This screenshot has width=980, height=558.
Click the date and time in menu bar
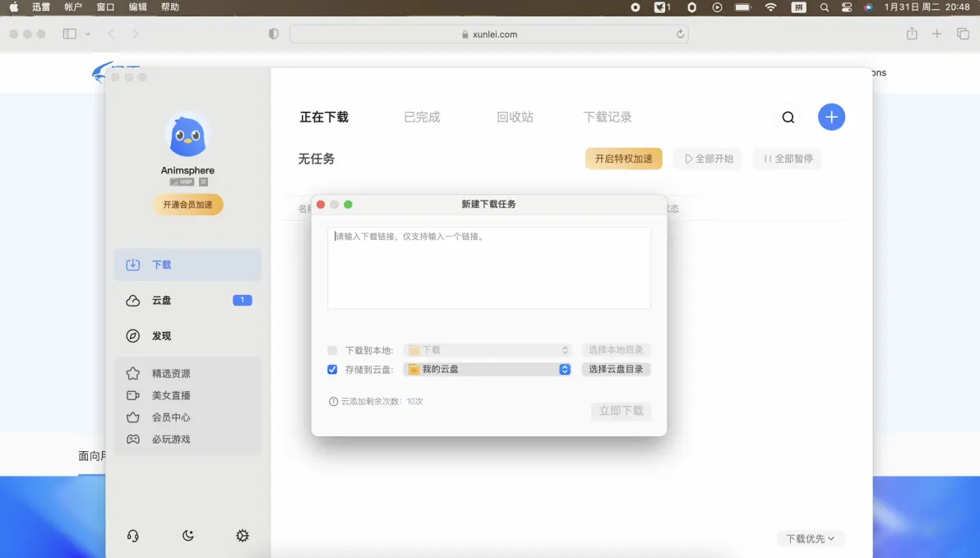(927, 7)
